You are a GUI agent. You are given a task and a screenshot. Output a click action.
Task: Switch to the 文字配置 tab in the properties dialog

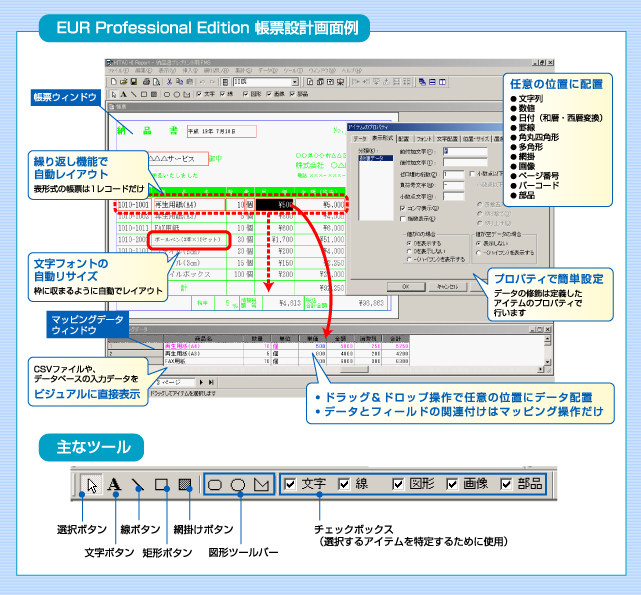point(447,139)
